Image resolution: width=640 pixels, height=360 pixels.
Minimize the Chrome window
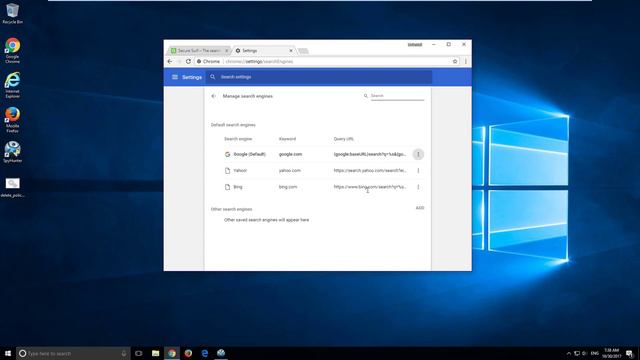tap(433, 44)
